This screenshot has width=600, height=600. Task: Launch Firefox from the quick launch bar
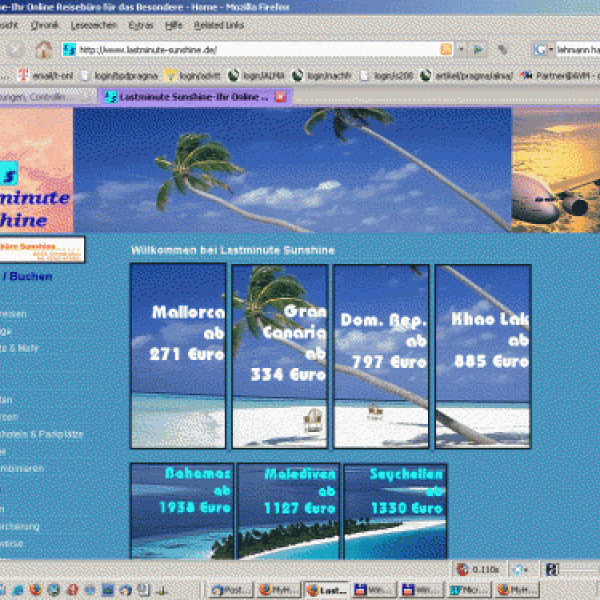[35, 590]
